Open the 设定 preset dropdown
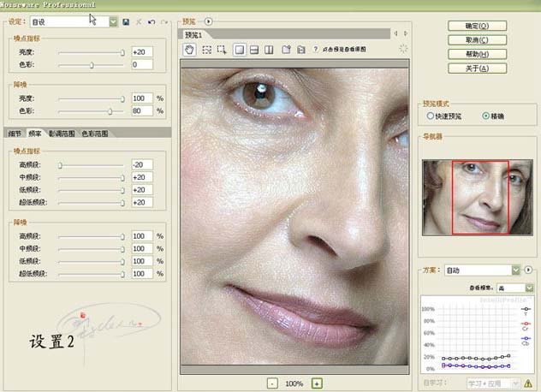 pos(113,21)
